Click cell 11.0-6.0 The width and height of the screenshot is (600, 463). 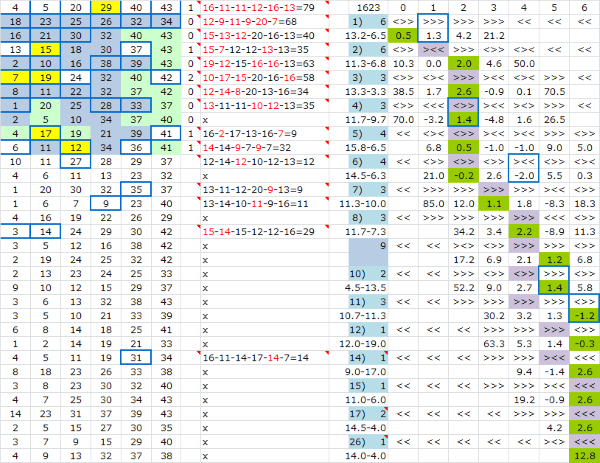tap(368, 400)
